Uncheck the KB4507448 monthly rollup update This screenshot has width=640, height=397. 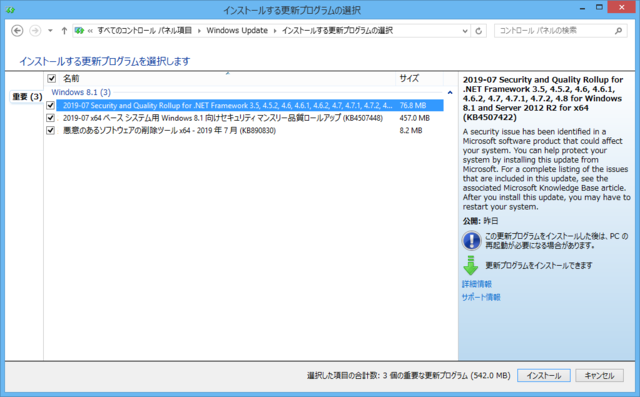(50, 118)
